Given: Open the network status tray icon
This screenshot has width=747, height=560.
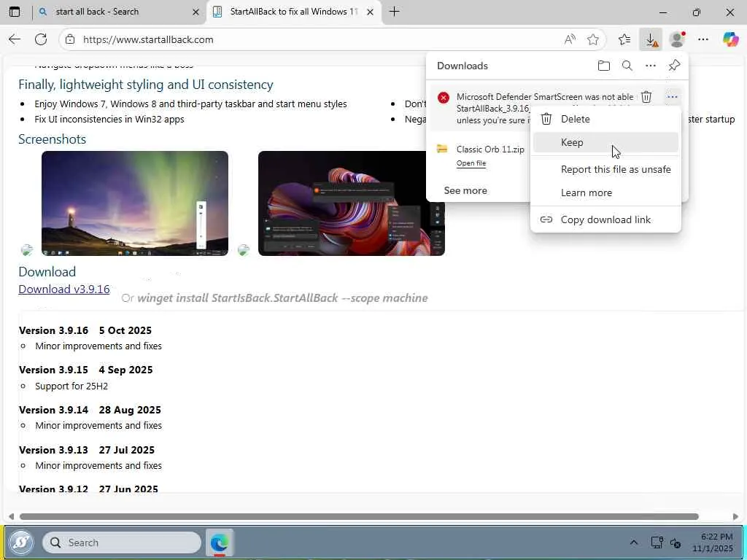Looking at the screenshot, I should pyautogui.click(x=657, y=542).
